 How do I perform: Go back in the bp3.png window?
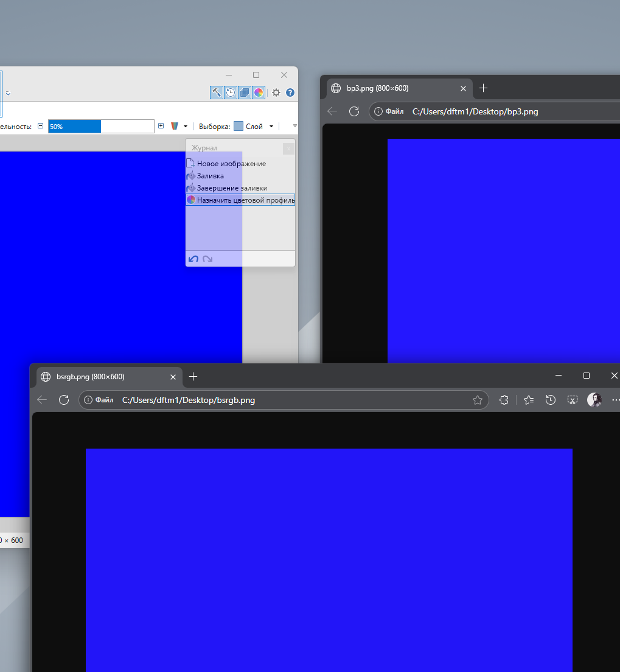[x=332, y=111]
